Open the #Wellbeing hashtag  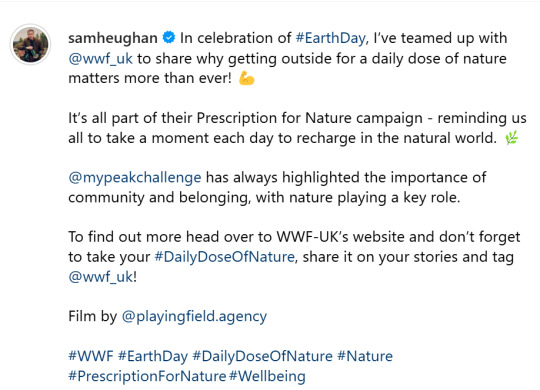[x=267, y=376]
